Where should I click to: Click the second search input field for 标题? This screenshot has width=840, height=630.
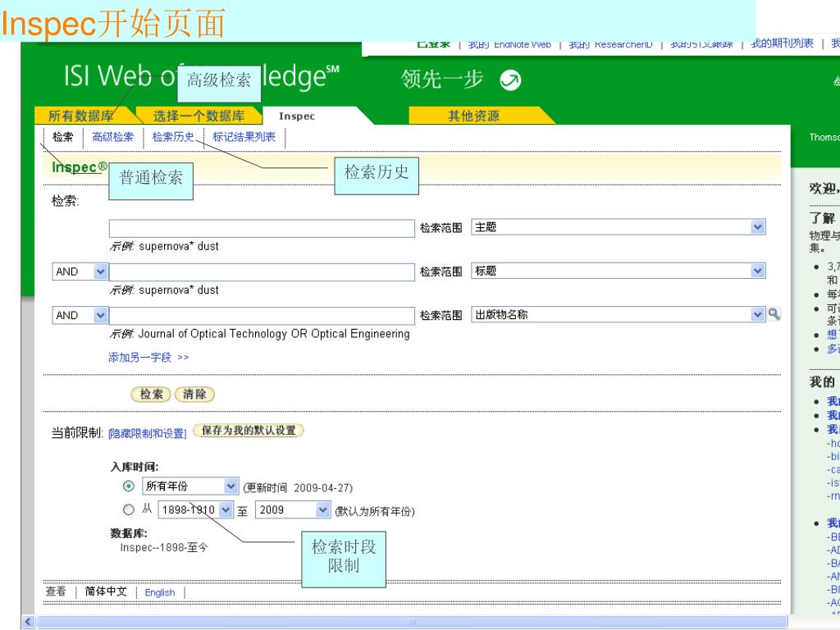[262, 272]
